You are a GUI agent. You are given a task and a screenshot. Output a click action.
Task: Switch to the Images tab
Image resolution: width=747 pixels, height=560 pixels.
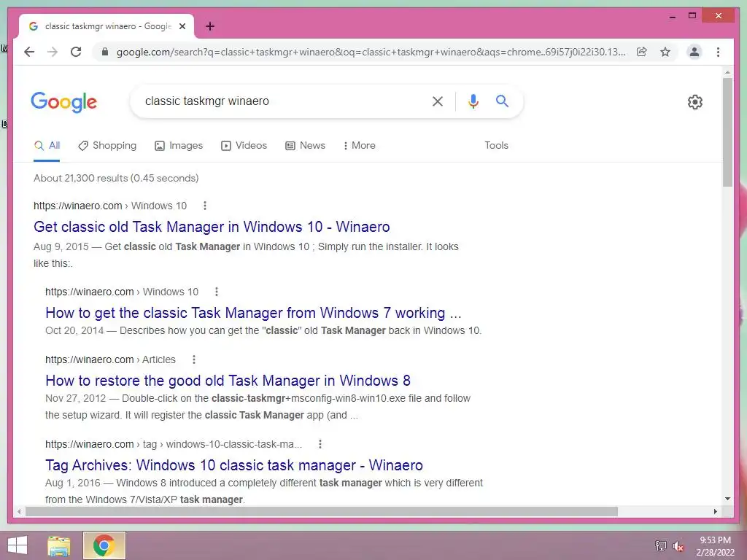tap(179, 146)
